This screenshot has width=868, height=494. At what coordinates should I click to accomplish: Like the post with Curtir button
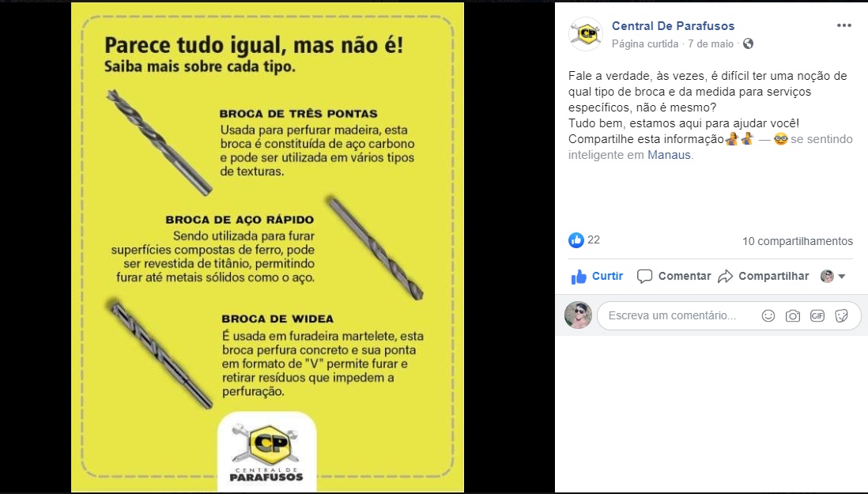click(597, 276)
